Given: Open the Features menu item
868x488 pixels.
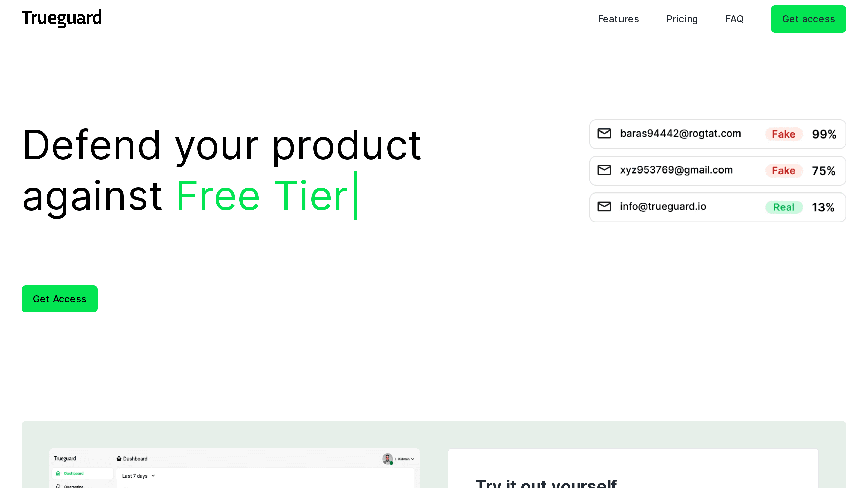Looking at the screenshot, I should (618, 19).
